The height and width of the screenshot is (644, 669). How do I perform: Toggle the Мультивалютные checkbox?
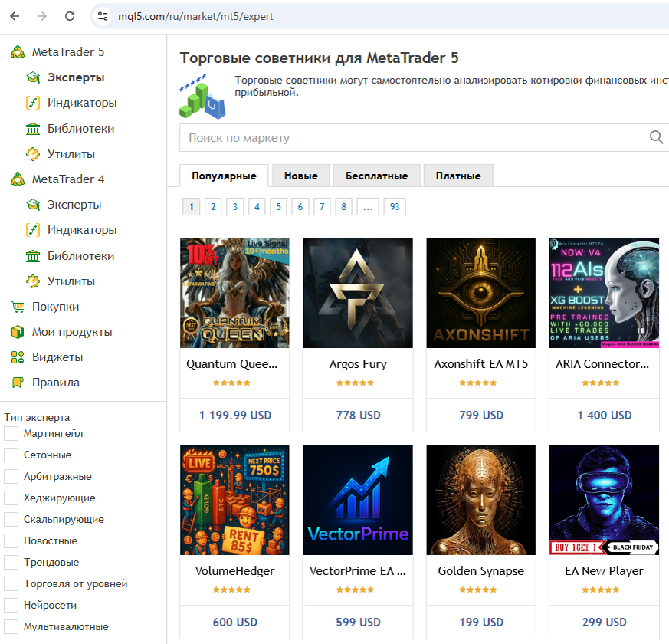(x=11, y=626)
